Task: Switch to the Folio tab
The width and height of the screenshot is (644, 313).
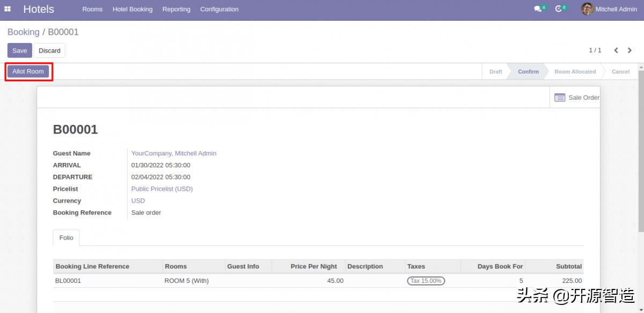Action: coord(67,237)
